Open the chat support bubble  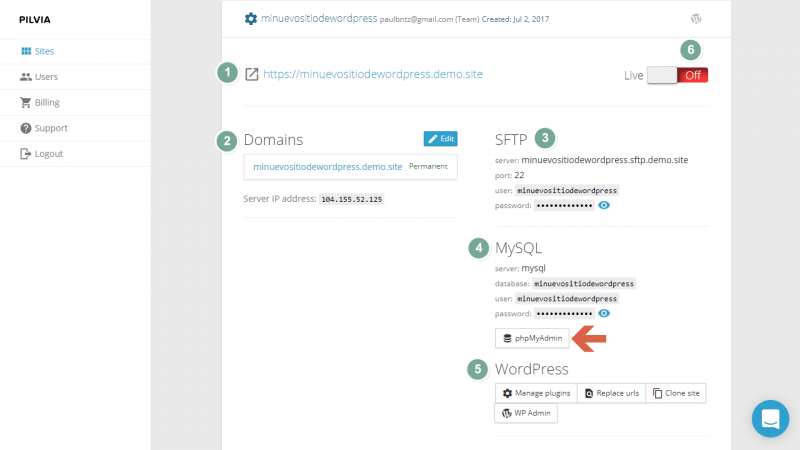[x=770, y=419]
